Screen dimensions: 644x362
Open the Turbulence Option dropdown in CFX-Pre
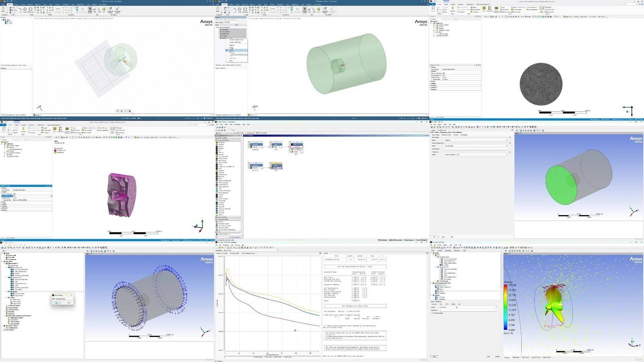(476, 155)
